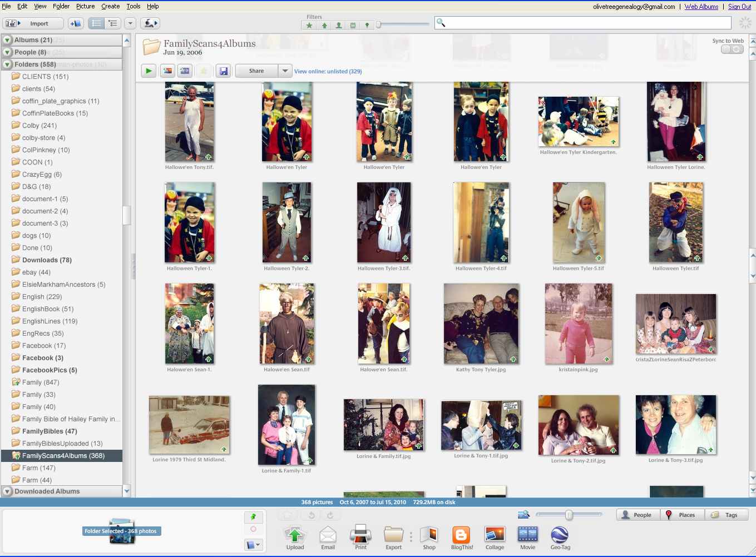Filter to show starred photos only
The image size is (756, 557).
click(309, 26)
